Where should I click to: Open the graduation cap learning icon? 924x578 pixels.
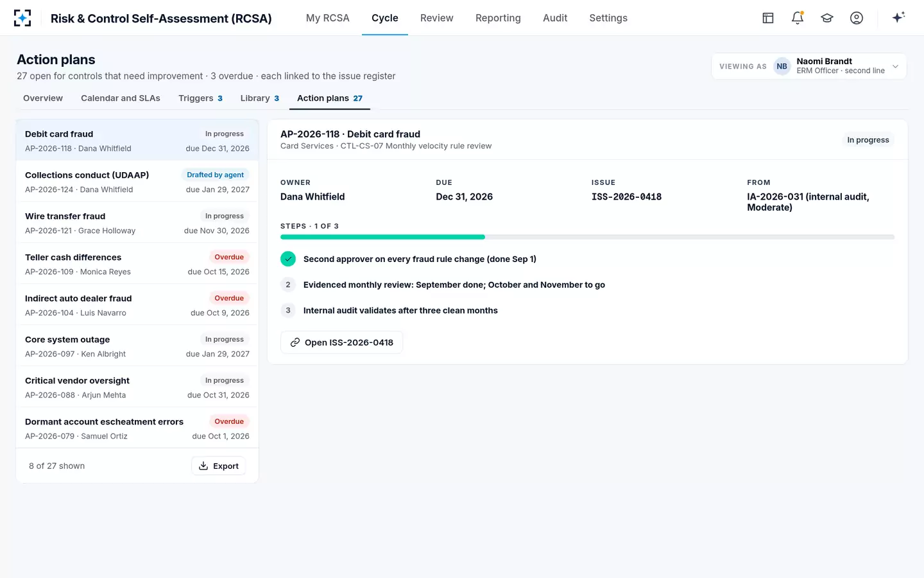coord(827,18)
